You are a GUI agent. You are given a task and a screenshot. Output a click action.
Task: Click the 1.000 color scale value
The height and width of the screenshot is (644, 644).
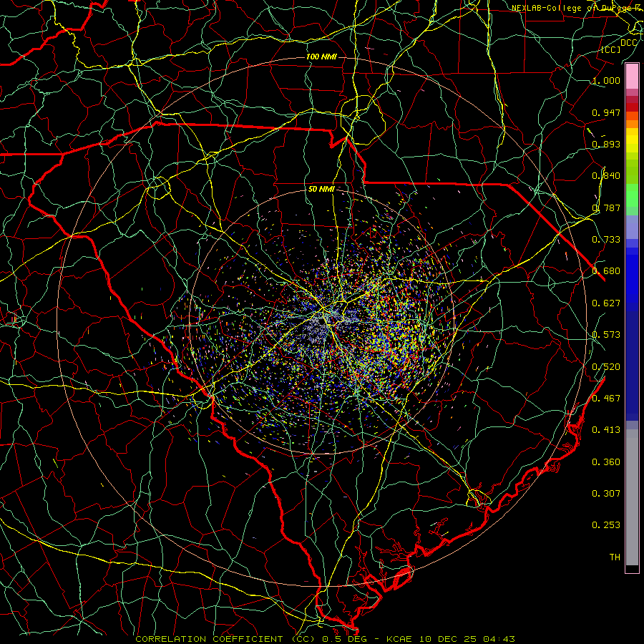[x=606, y=80]
